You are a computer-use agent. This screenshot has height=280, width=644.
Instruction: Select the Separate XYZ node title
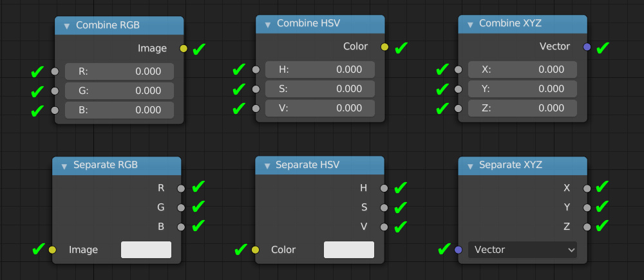click(511, 165)
